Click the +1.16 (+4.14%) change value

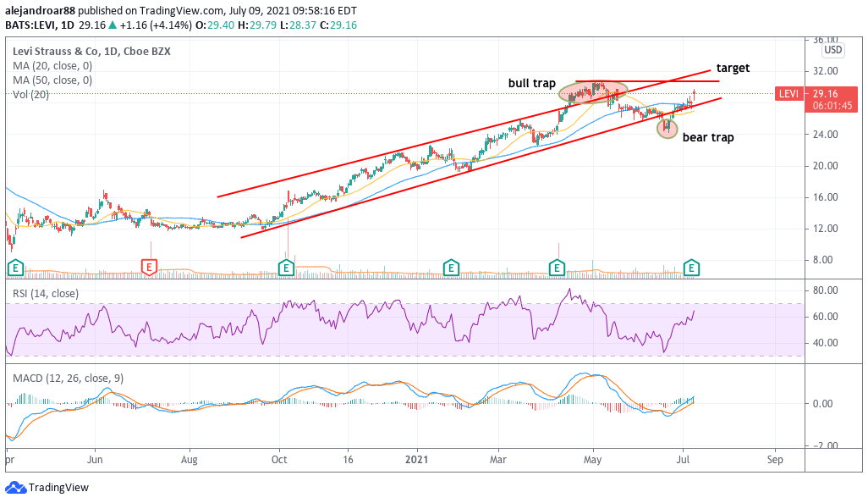point(157,25)
